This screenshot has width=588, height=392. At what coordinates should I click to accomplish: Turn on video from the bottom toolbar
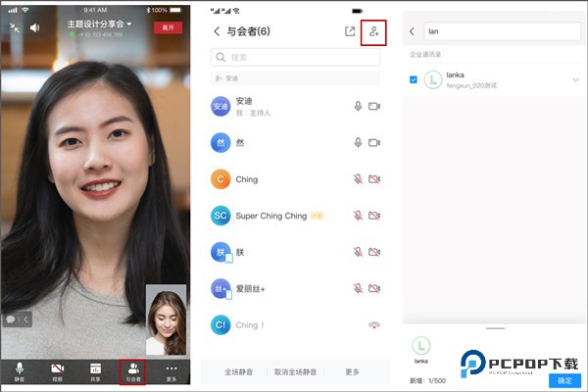point(58,370)
